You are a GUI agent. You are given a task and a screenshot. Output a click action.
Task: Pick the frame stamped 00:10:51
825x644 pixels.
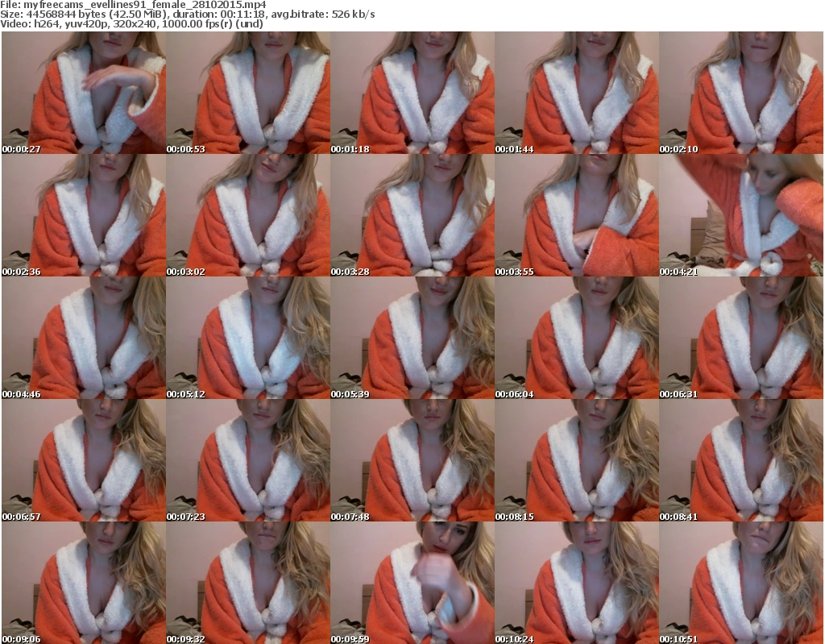click(741, 583)
